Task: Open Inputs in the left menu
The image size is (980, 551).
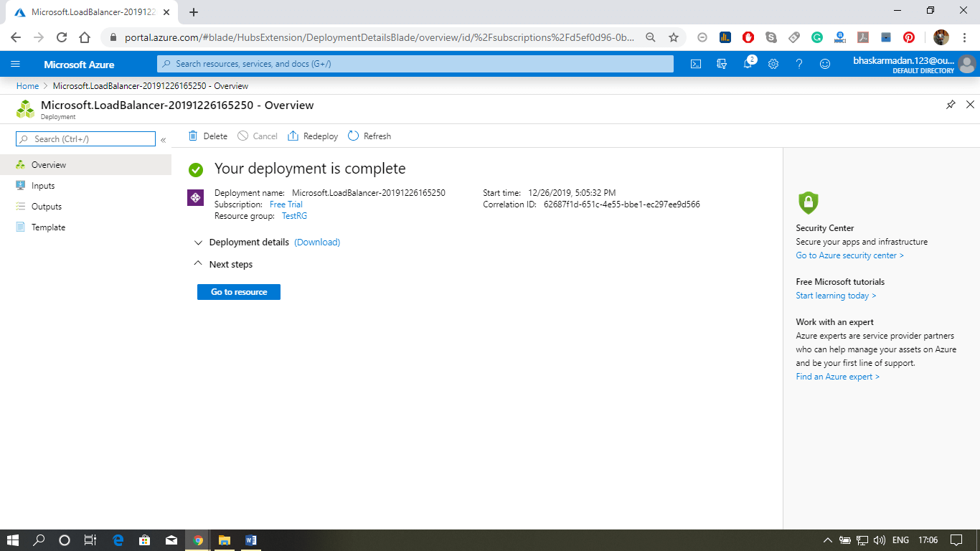Action: (x=85, y=186)
